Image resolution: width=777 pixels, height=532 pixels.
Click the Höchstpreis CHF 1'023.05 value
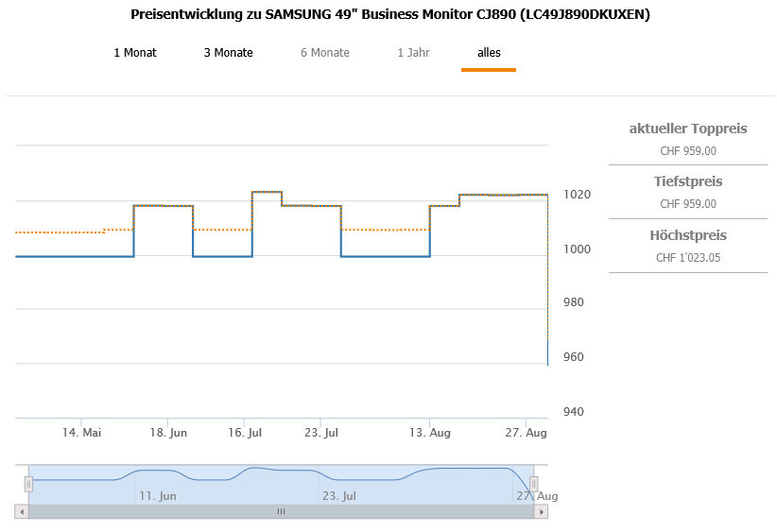pyautogui.click(x=688, y=258)
